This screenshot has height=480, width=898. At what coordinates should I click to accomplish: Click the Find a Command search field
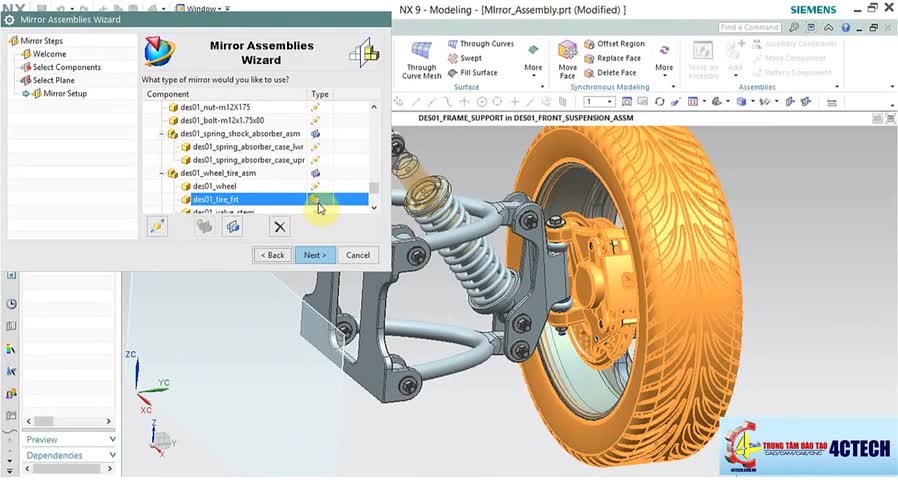tap(749, 27)
